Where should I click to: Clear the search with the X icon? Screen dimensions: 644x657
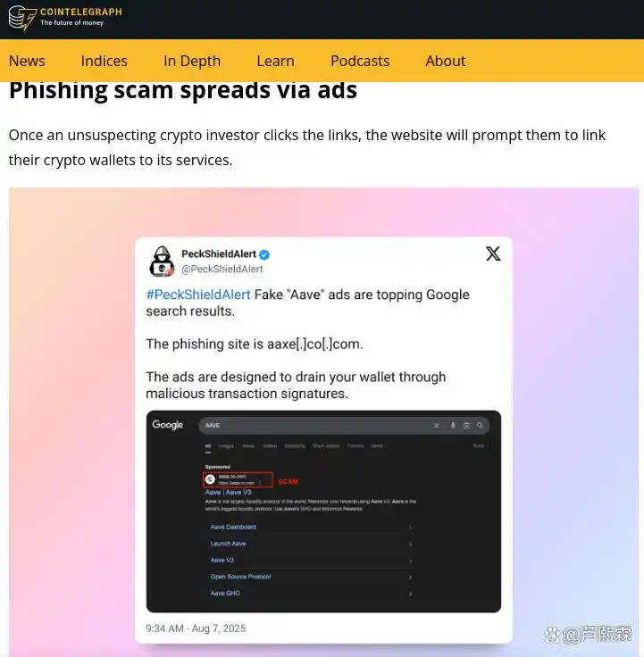click(437, 425)
